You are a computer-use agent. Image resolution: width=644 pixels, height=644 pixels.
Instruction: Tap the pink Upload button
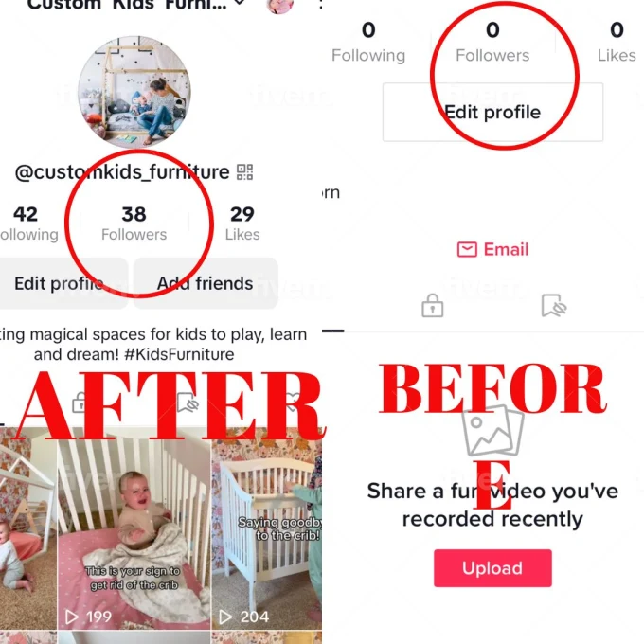pyautogui.click(x=492, y=568)
